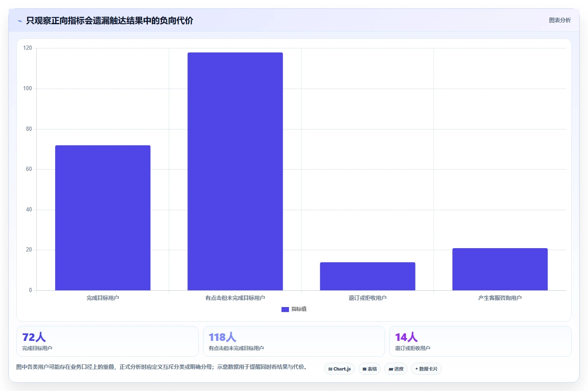Click the 60 y-axis tick label
The width and height of the screenshot is (588, 391).
point(29,169)
